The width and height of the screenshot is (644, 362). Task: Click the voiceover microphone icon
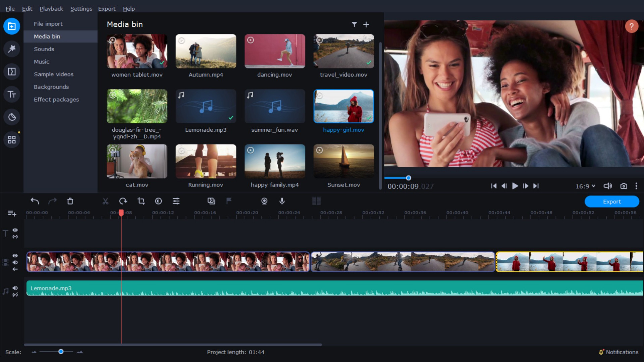point(282,201)
